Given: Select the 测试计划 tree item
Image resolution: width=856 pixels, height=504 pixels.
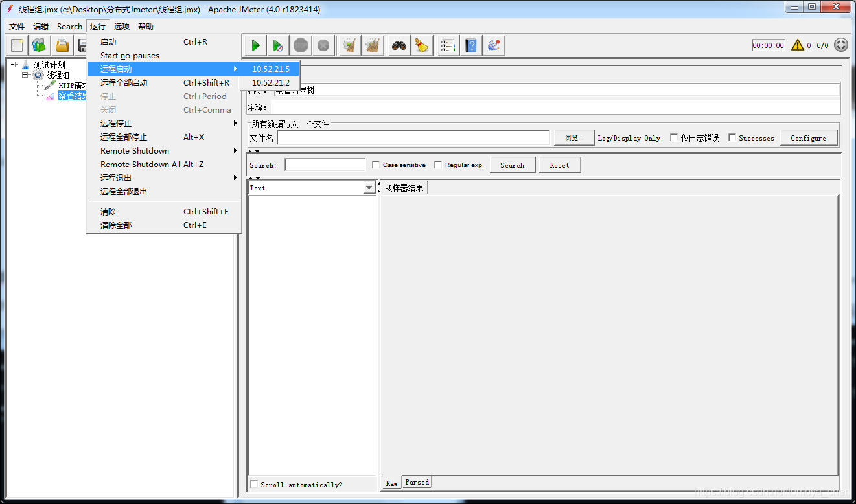Looking at the screenshot, I should [x=49, y=65].
